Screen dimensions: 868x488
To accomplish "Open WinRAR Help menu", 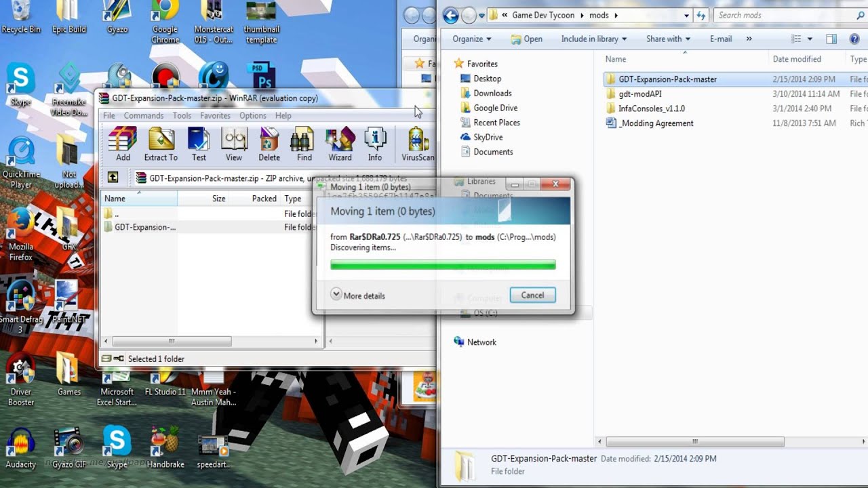I will pos(283,115).
